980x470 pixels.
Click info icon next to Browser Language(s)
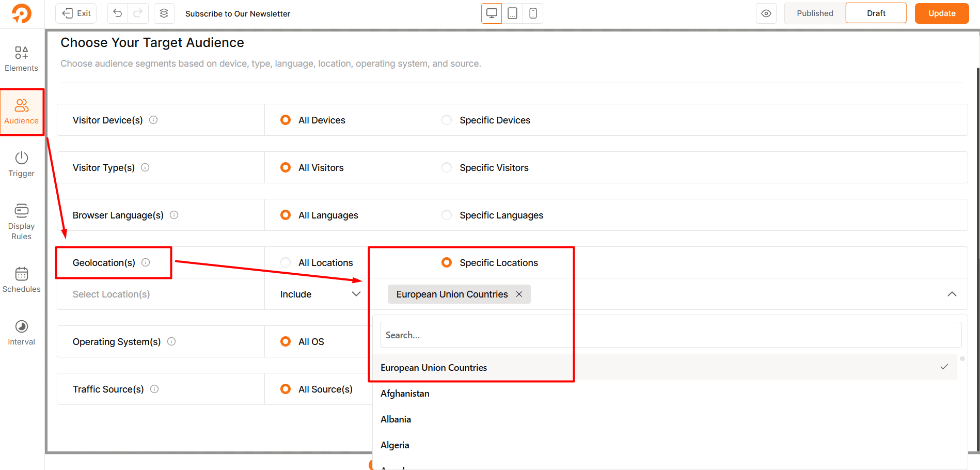[174, 215]
